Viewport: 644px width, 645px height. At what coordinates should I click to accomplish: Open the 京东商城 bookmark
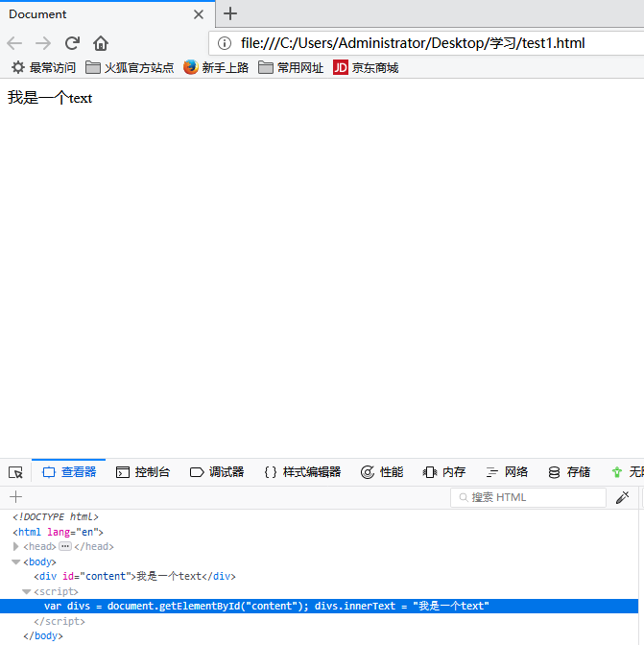366,67
